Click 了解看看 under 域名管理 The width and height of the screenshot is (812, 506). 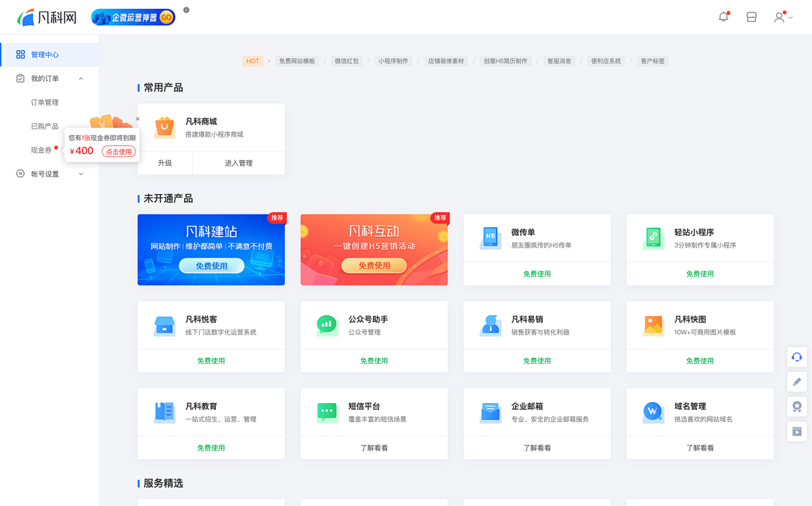coord(700,448)
